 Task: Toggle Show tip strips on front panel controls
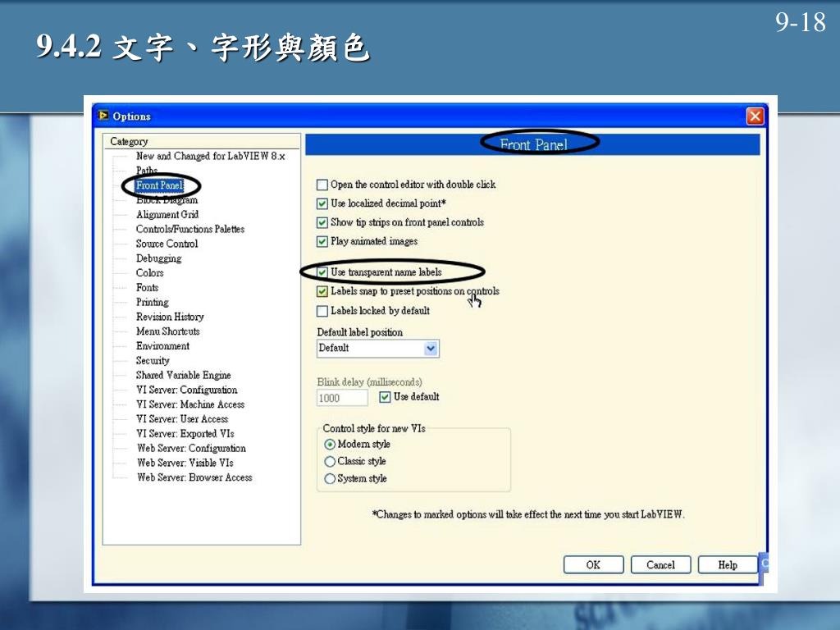point(322,222)
